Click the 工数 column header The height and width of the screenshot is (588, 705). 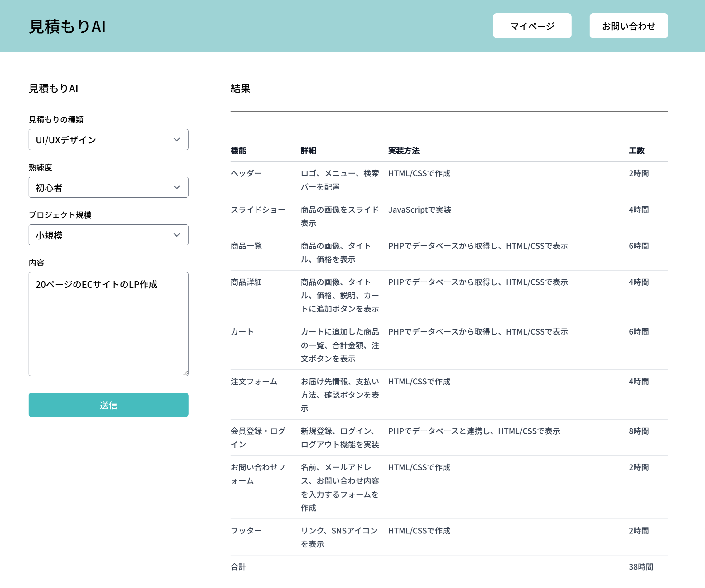click(637, 151)
